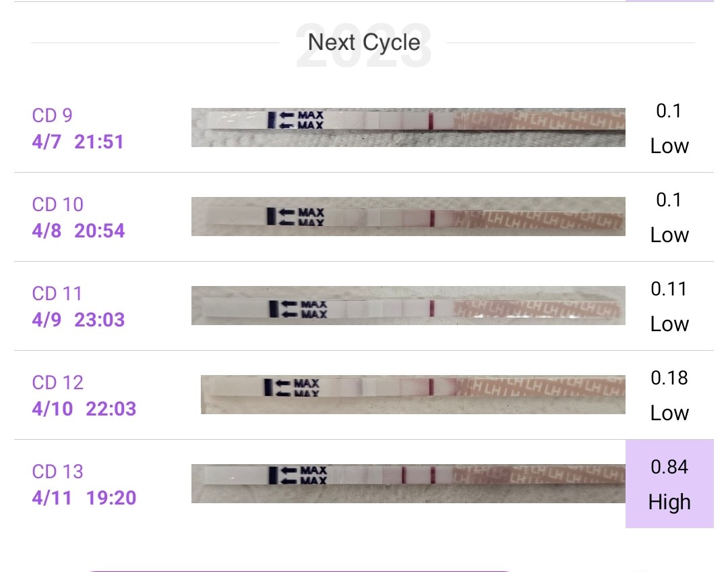728x572 pixels.
Task: Select the highlighted 0.84 High result
Action: [669, 484]
